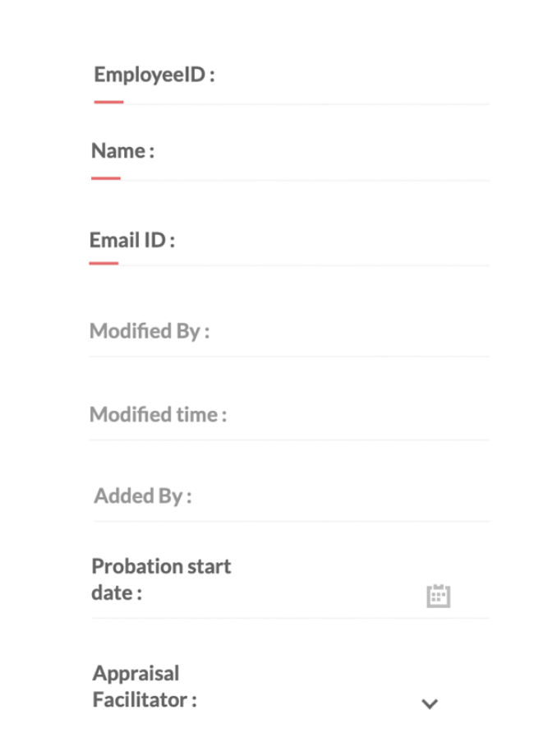Select the Added By field
The image size is (557, 756).
[x=337, y=496]
